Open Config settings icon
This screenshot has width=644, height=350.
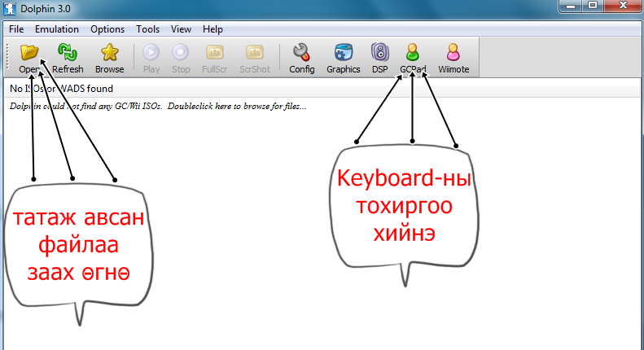coord(302,53)
